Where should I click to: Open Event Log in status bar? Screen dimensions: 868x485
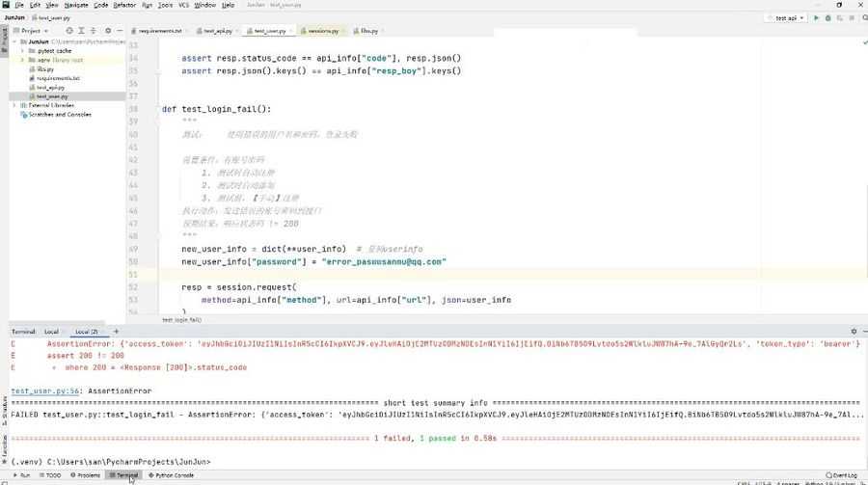tap(841, 475)
